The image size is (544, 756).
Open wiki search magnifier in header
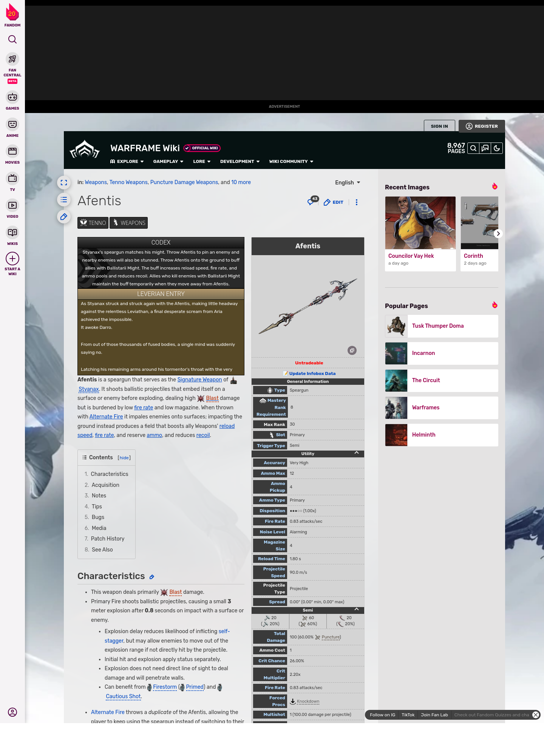[473, 148]
